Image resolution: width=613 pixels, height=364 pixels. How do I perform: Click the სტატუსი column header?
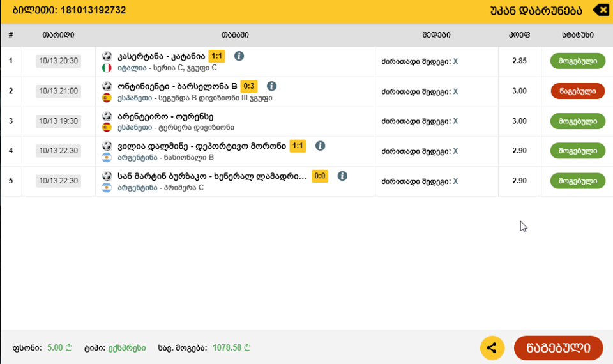[578, 34]
